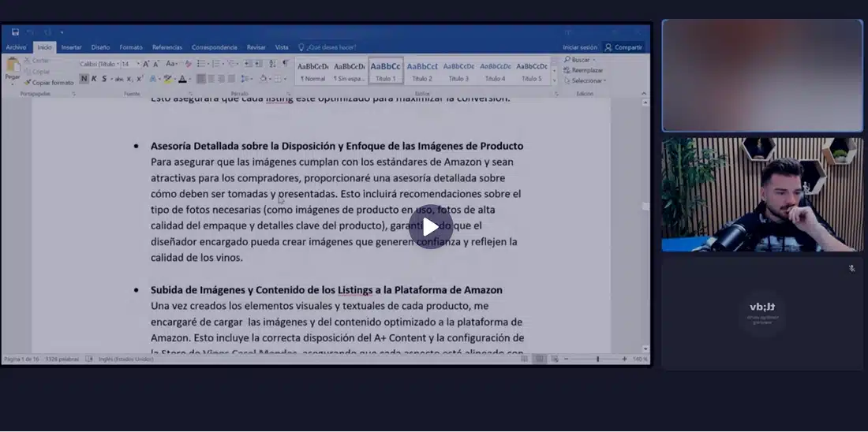Toggle show paragraph marks (¶)
Viewport: 868px width, 432px height.
click(285, 64)
